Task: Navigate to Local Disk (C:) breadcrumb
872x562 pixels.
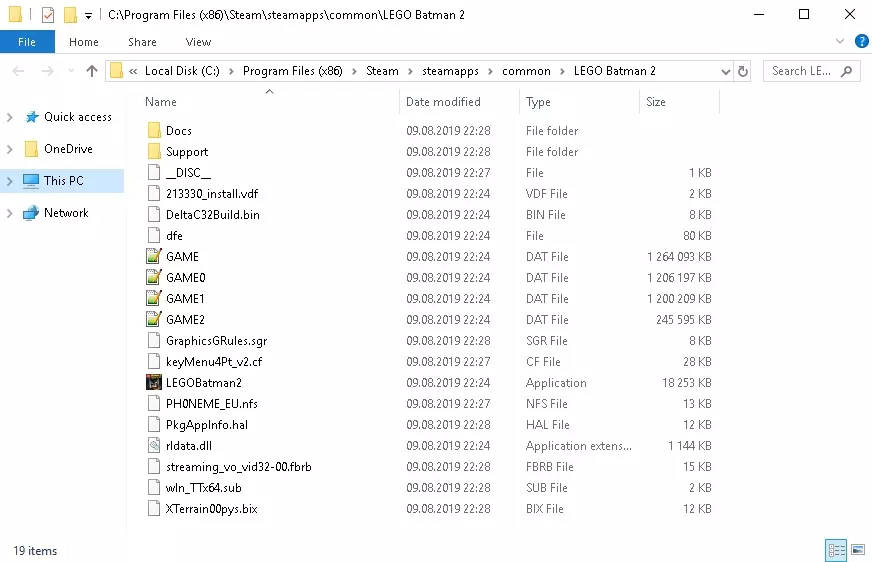Action: (x=182, y=71)
